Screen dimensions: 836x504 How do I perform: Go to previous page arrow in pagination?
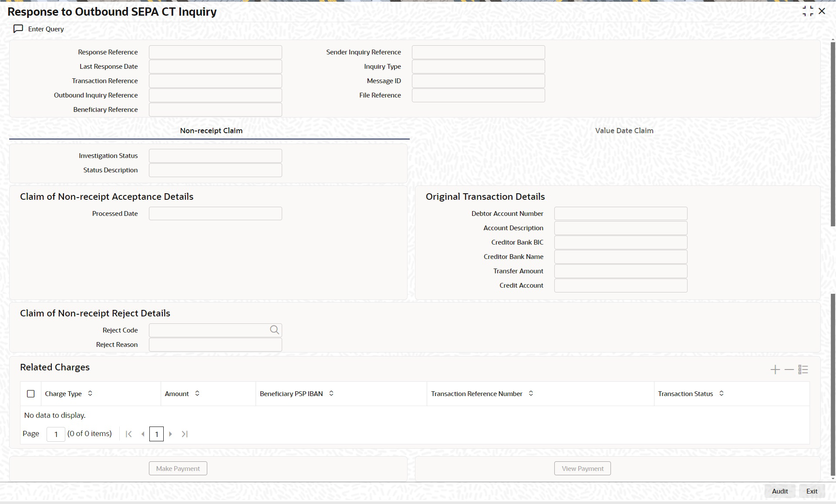pos(143,434)
